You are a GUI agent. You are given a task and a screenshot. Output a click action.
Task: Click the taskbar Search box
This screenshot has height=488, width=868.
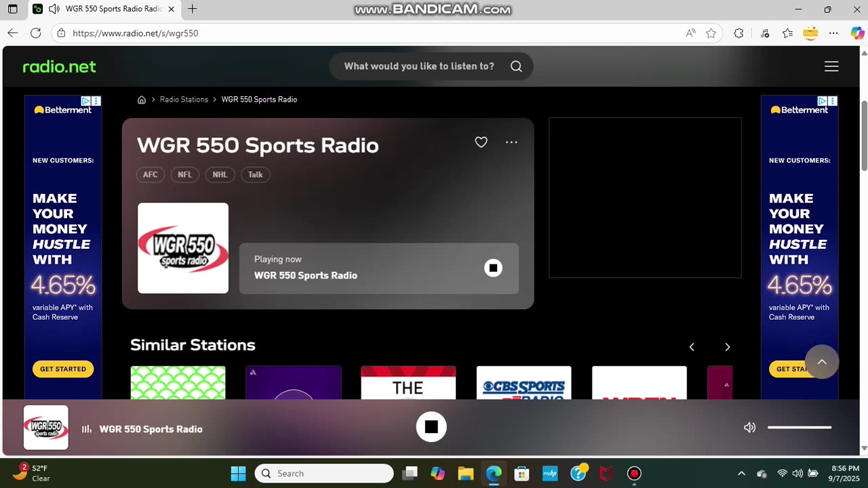click(324, 473)
